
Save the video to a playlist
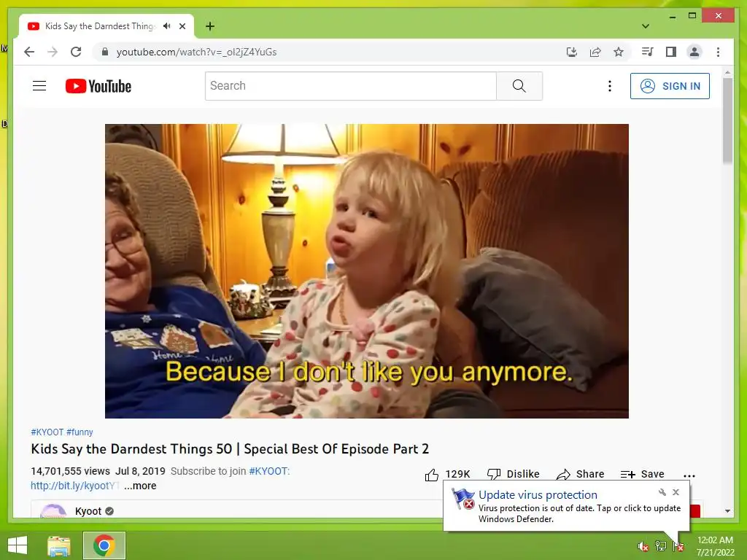(x=642, y=474)
